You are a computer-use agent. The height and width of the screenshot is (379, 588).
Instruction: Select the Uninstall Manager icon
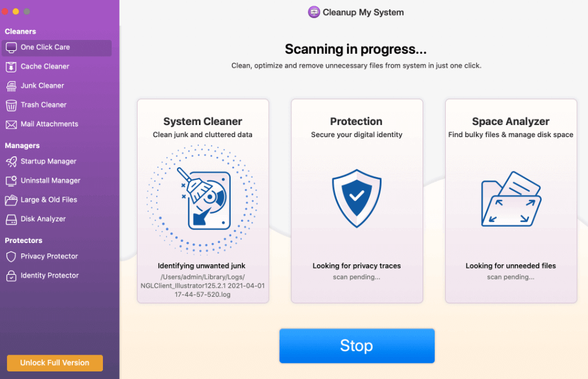pyautogui.click(x=11, y=181)
